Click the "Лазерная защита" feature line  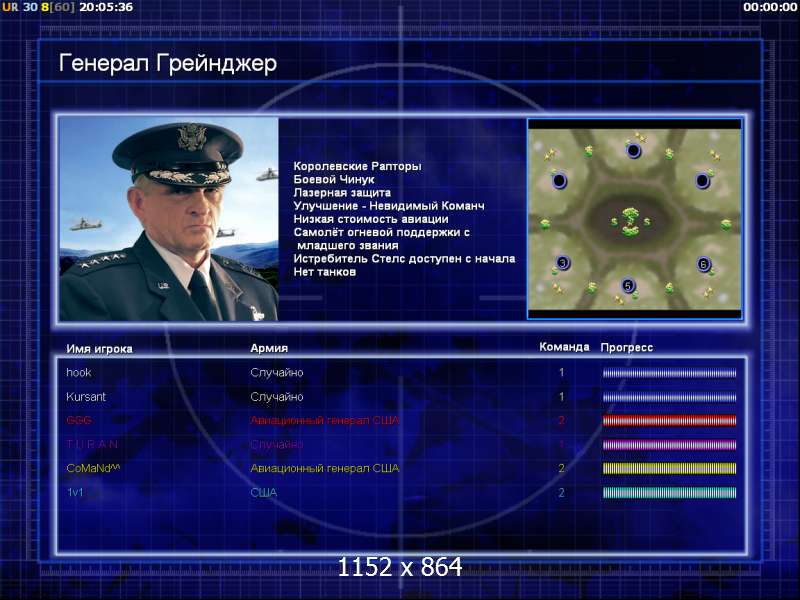click(x=342, y=193)
